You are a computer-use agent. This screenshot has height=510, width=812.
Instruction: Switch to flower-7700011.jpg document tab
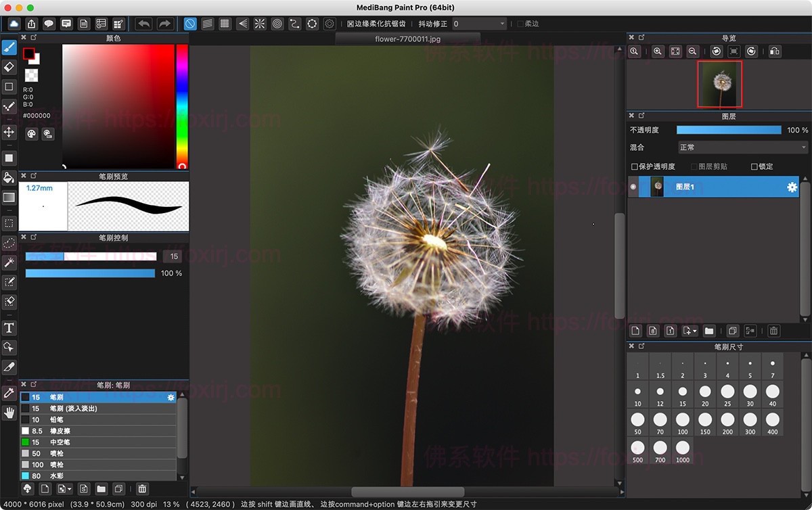pyautogui.click(x=407, y=39)
